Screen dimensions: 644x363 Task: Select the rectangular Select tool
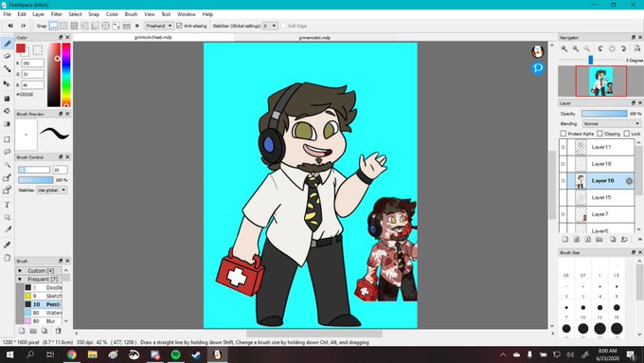[x=7, y=139]
